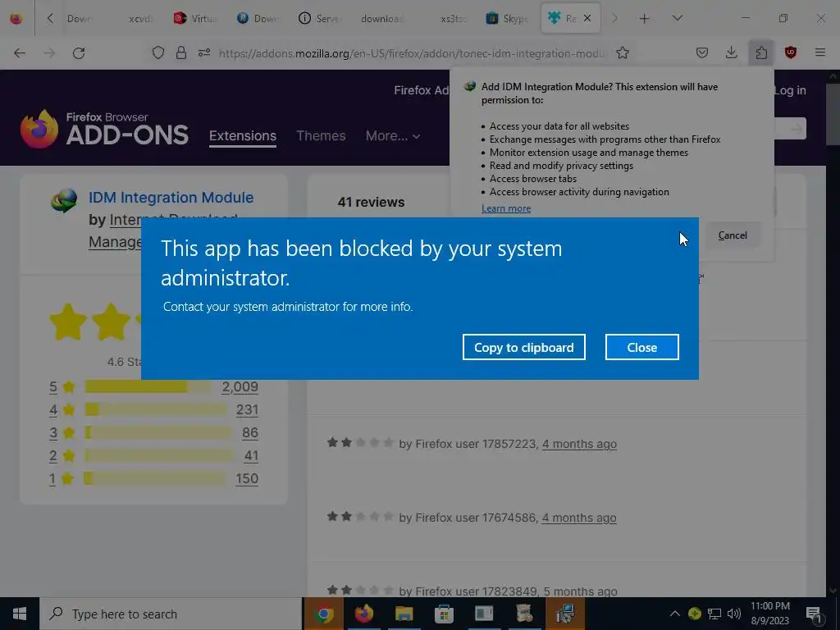Open IDM Integration Module title link
Image resolution: width=840 pixels, height=630 pixels.
pyautogui.click(x=171, y=197)
